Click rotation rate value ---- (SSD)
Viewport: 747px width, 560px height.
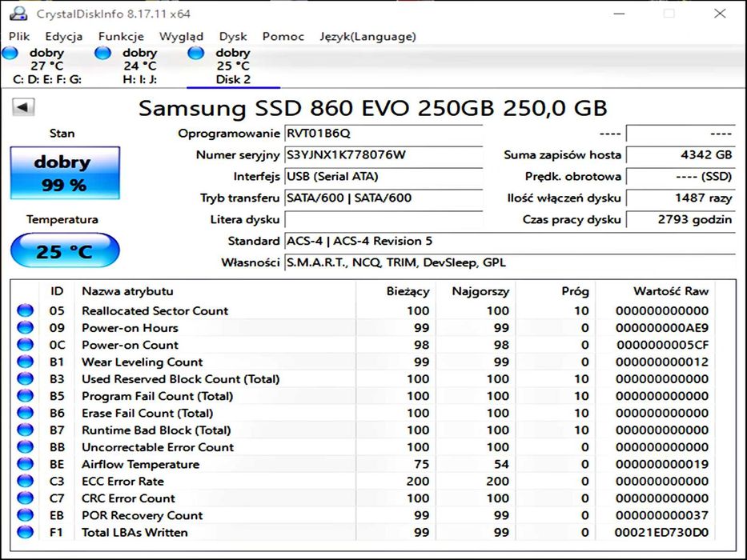click(x=681, y=177)
